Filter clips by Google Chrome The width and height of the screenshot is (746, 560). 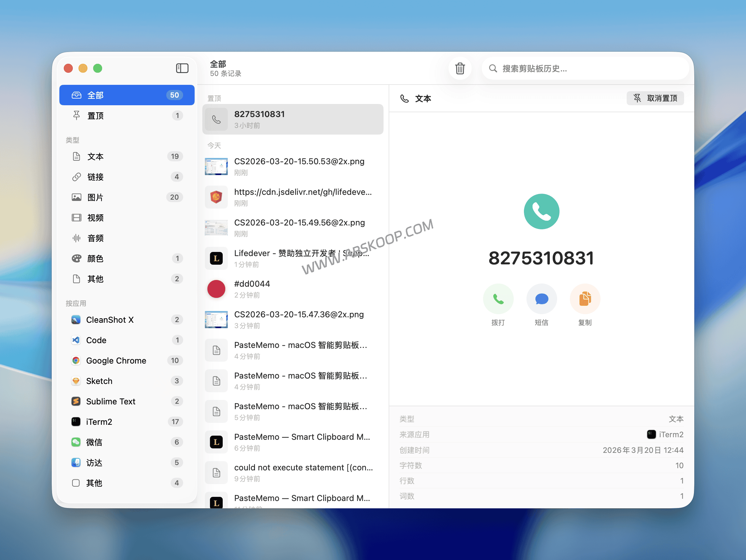click(x=116, y=360)
